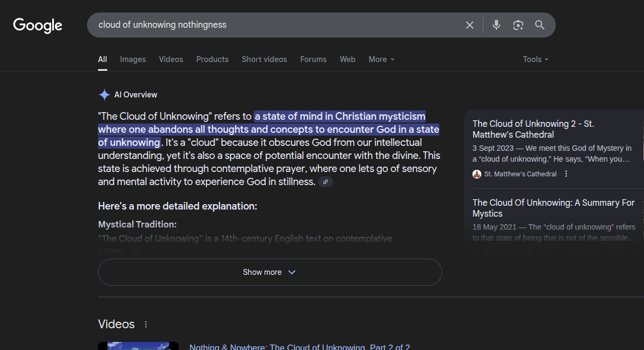Click the highlighted 'a state of mind in Christian mysticism' text

(x=340, y=116)
